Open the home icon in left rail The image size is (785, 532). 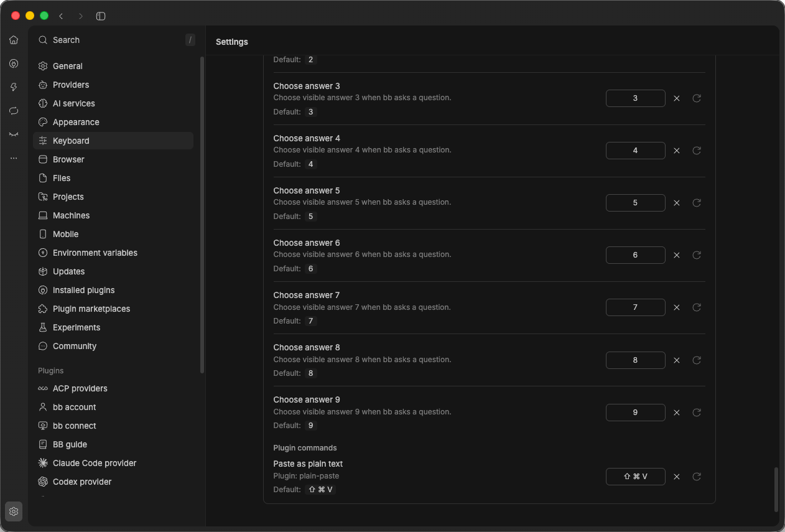coord(14,40)
